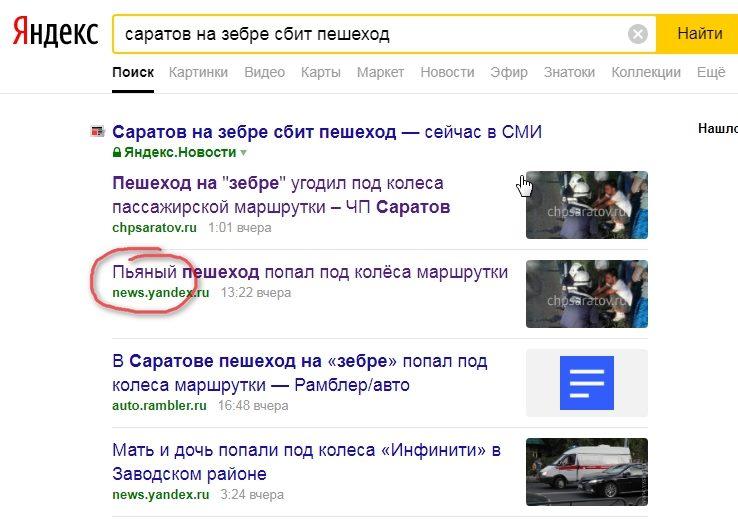Switch to the Картинки tab
738x526 pixels.
coord(198,72)
